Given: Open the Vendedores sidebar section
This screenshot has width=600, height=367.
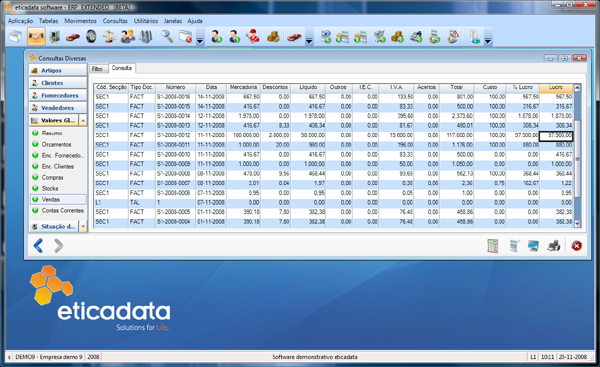Looking at the screenshot, I should pyautogui.click(x=58, y=108).
